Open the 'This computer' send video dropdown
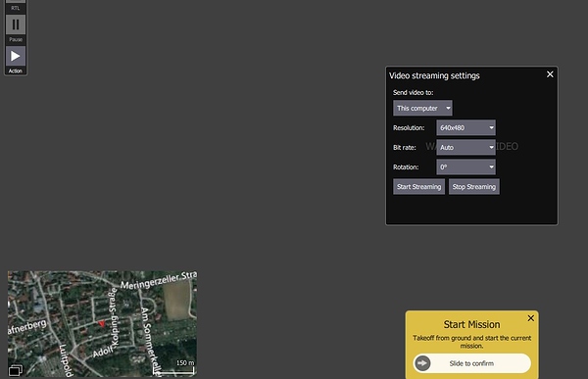588x379 pixels. (422, 108)
